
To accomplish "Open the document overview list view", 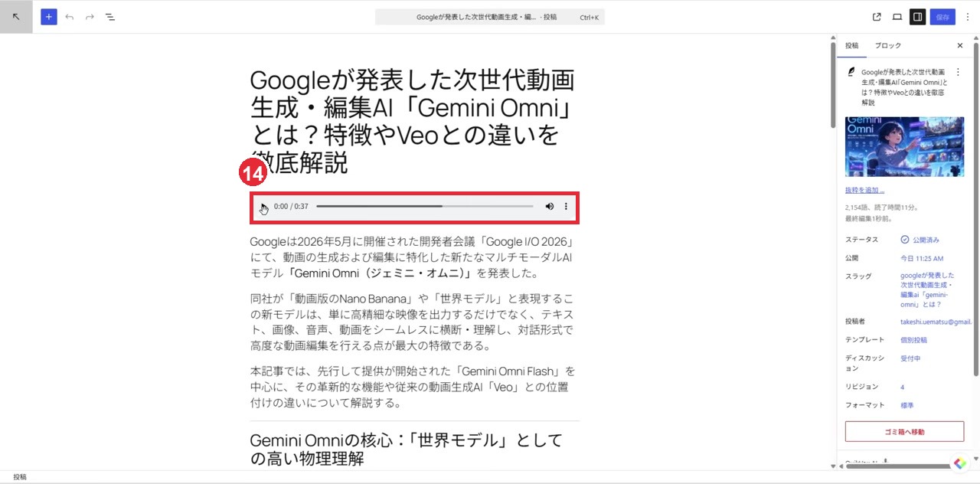I will click(x=110, y=17).
